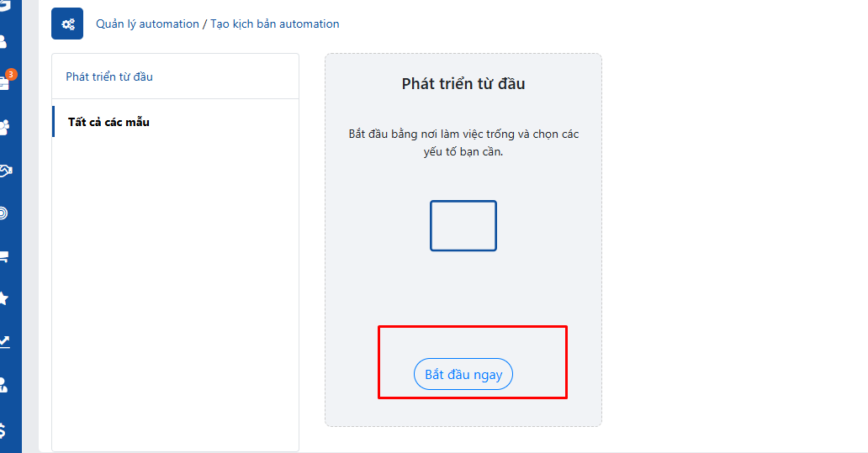Click the chart report icon in sidebar
The height and width of the screenshot is (453, 868).
4,341
